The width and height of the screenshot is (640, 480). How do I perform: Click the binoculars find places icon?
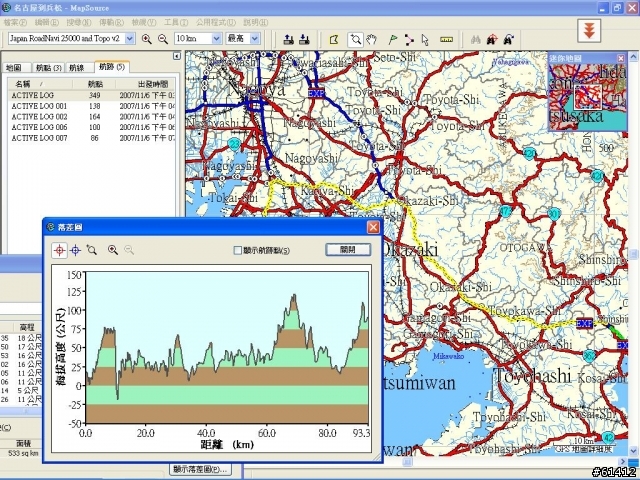[x=476, y=40]
